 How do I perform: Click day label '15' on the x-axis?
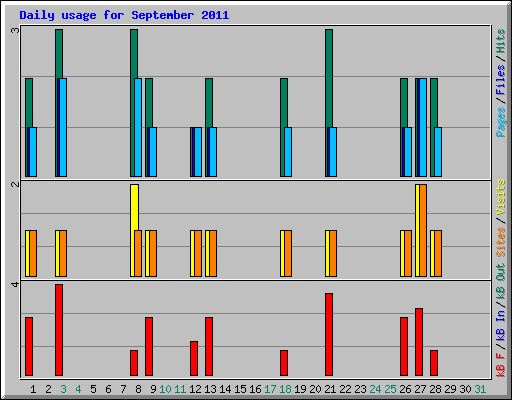[240, 389]
